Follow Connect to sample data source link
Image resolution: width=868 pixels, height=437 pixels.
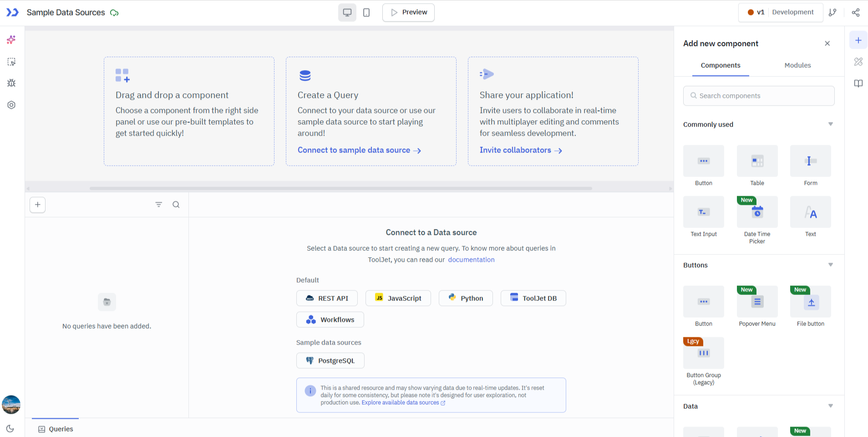[x=359, y=150]
